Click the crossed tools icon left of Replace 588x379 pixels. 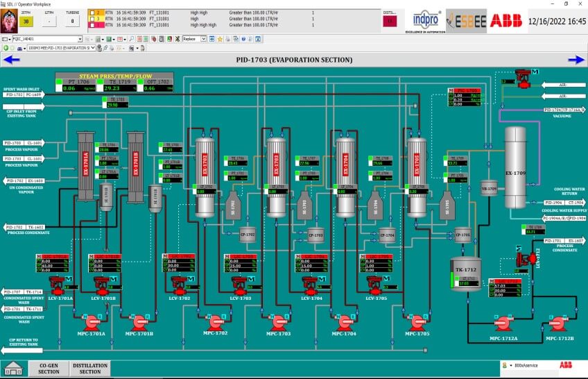coord(178,39)
